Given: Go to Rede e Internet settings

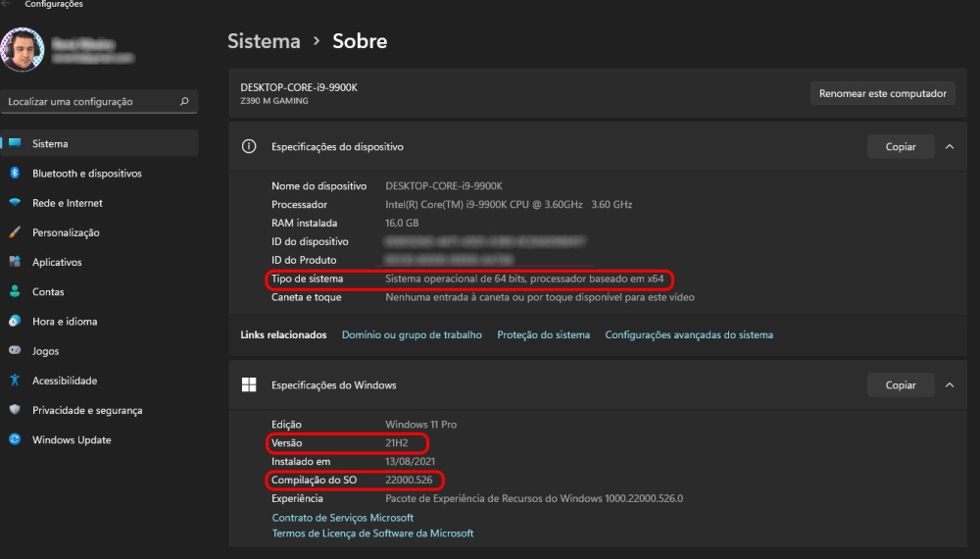Looking at the screenshot, I should tap(99, 203).
